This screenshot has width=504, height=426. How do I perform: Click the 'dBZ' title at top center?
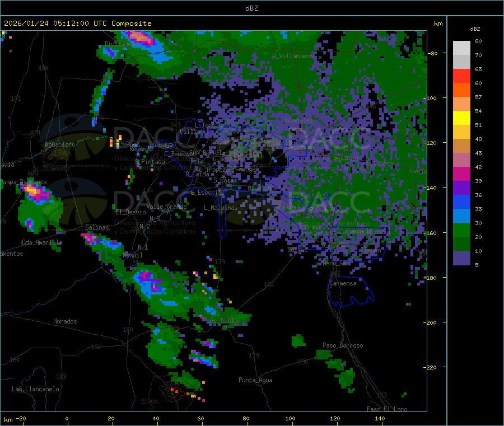click(x=251, y=8)
